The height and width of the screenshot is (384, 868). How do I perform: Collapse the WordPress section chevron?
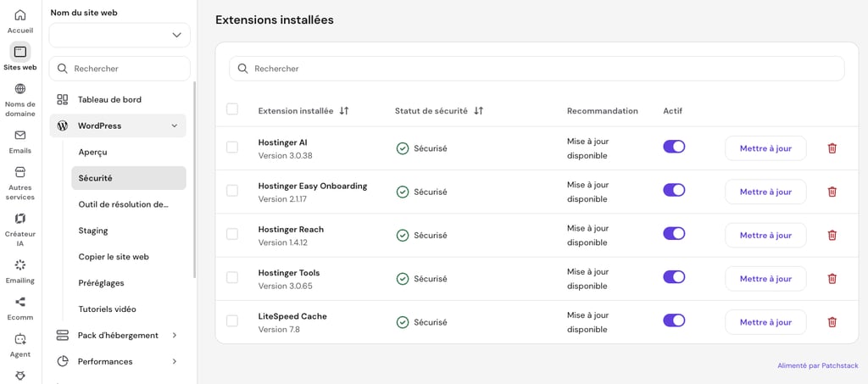pos(175,125)
